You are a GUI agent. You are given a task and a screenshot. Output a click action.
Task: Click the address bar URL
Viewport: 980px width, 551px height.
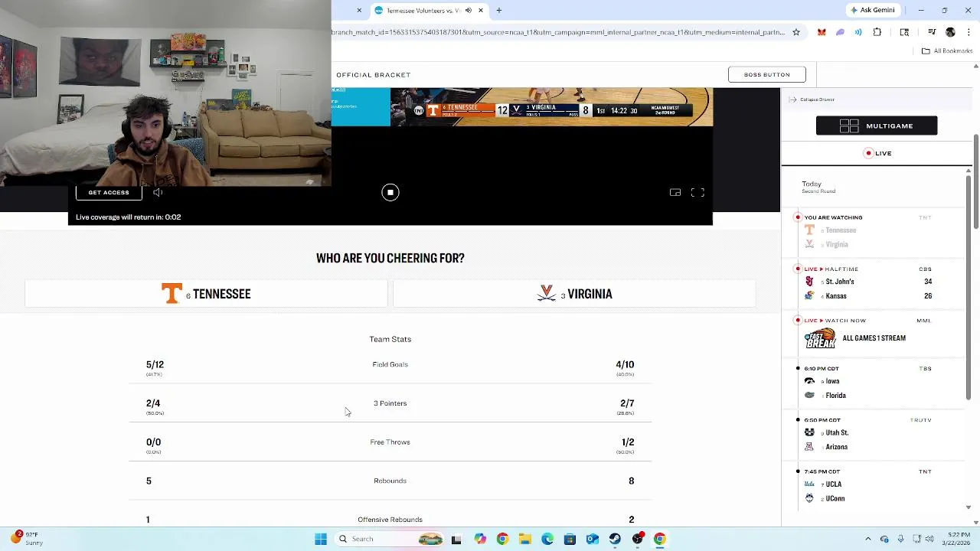pos(558,32)
